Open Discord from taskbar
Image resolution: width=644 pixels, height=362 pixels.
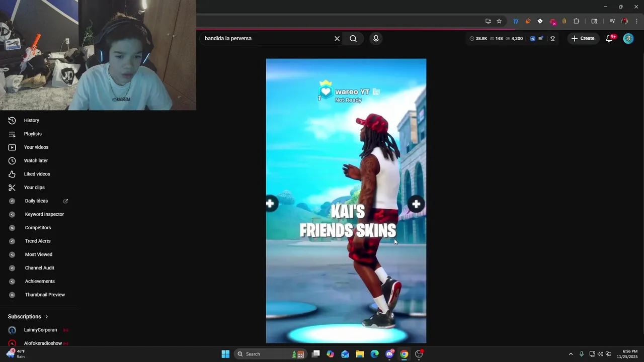pyautogui.click(x=389, y=354)
